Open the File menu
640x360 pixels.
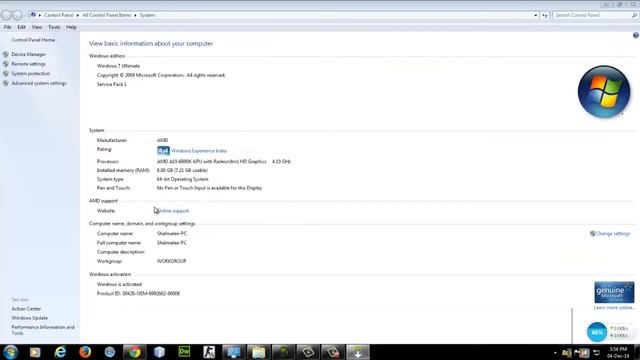[7, 27]
